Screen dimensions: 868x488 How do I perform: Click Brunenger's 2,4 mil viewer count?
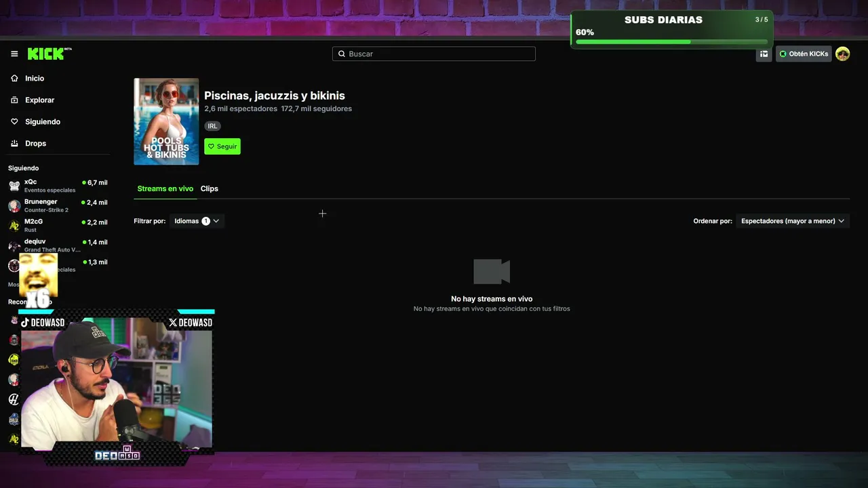[x=95, y=202]
